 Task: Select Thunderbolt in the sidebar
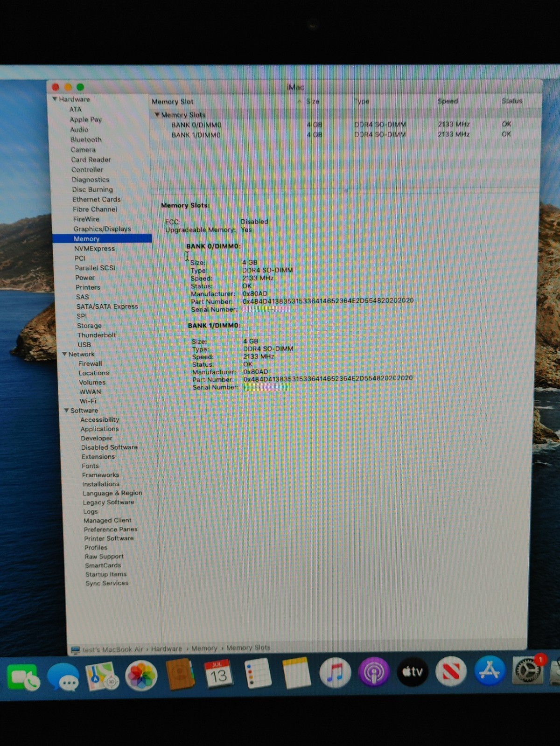[x=97, y=335]
